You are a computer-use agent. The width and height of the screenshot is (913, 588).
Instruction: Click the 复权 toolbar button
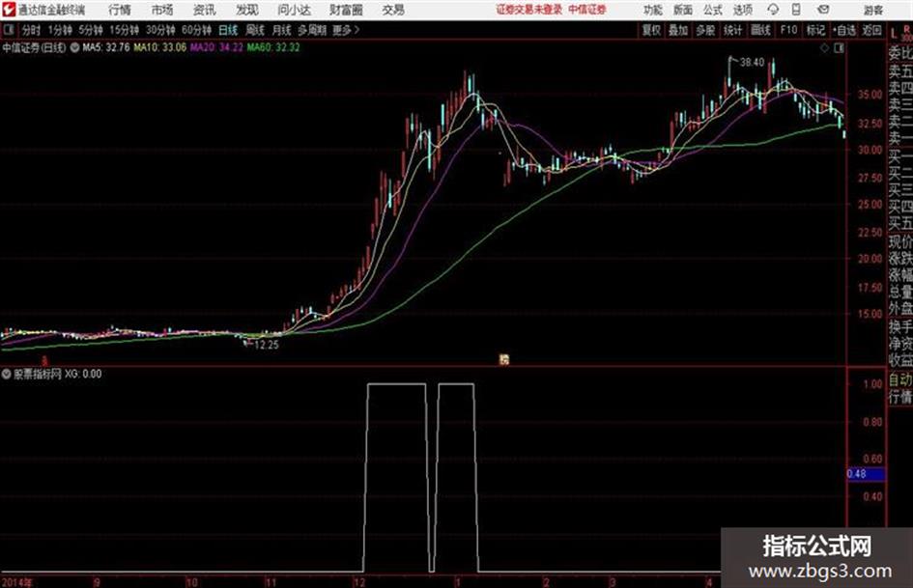tap(651, 30)
